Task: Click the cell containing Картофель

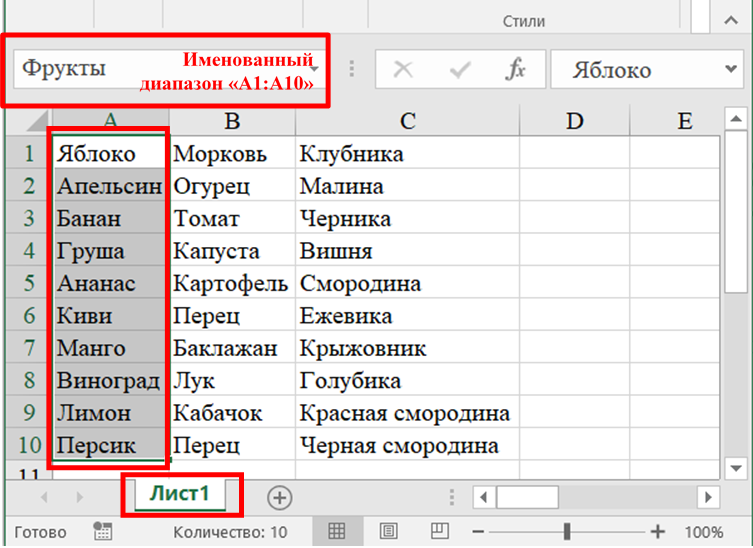Action: 233,282
